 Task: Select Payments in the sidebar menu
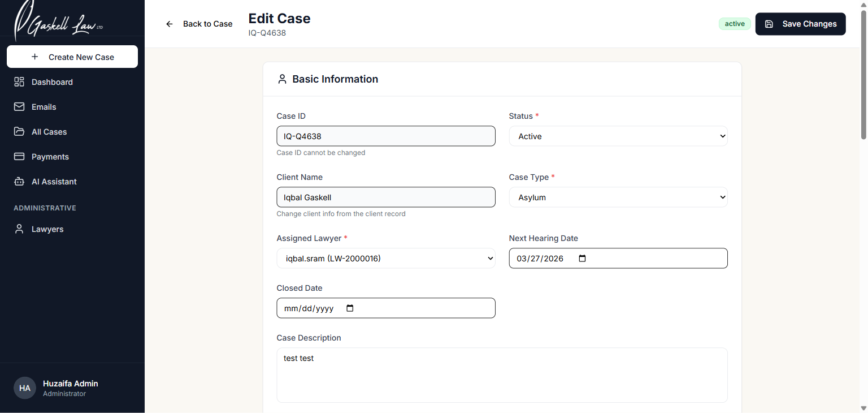tap(50, 156)
